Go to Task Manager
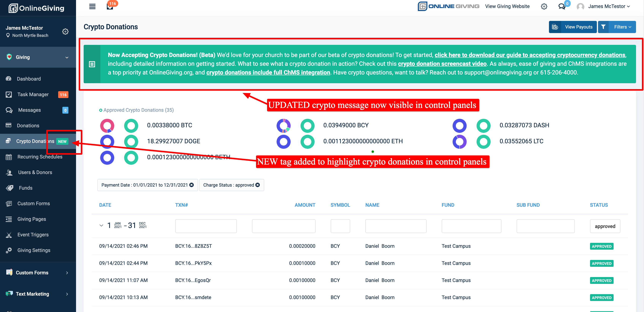 (33, 94)
